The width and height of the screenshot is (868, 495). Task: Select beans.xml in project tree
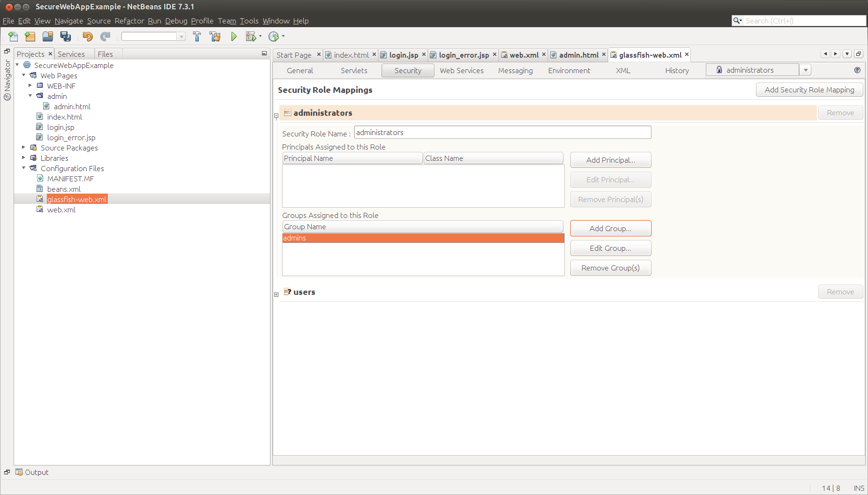click(64, 189)
